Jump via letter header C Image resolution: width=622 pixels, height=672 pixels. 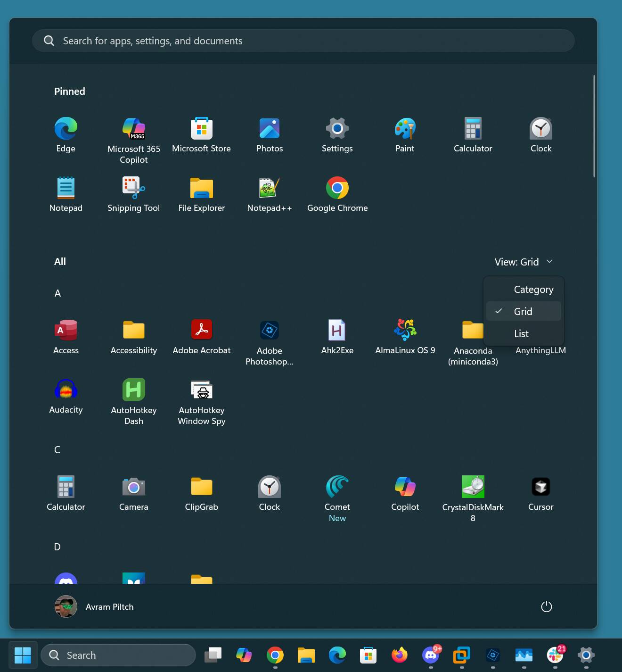(x=57, y=449)
